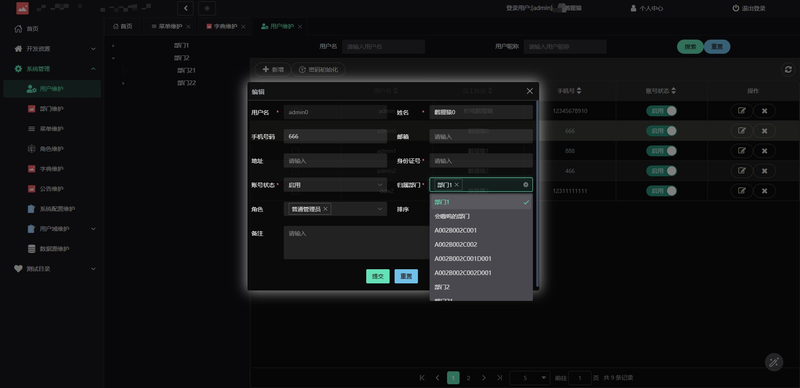Viewport: 800px width, 388px height.
Task: Open the 账号状态 dropdown
Action: (335, 185)
